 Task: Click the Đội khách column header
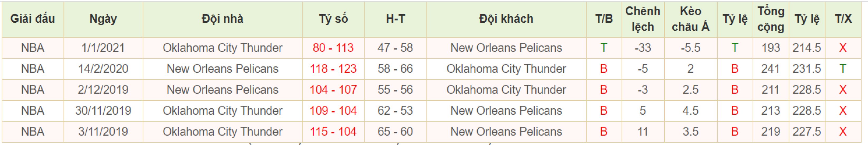coord(506,19)
